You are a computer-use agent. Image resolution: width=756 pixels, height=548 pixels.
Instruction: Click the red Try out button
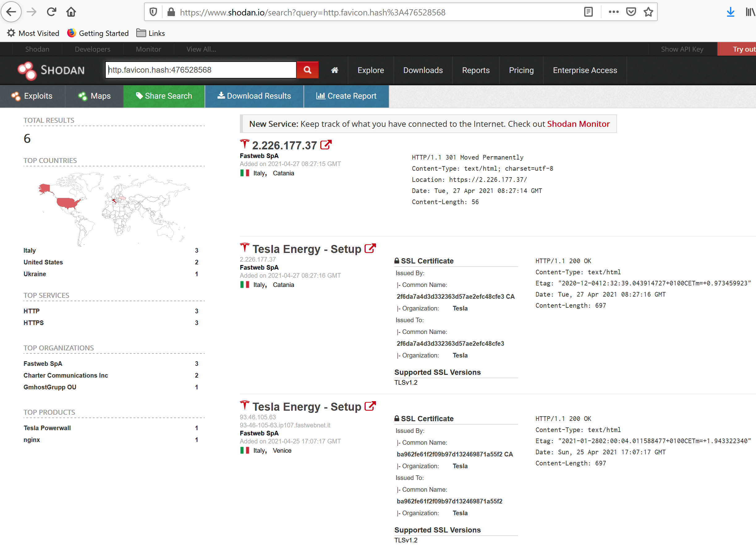tap(737, 49)
